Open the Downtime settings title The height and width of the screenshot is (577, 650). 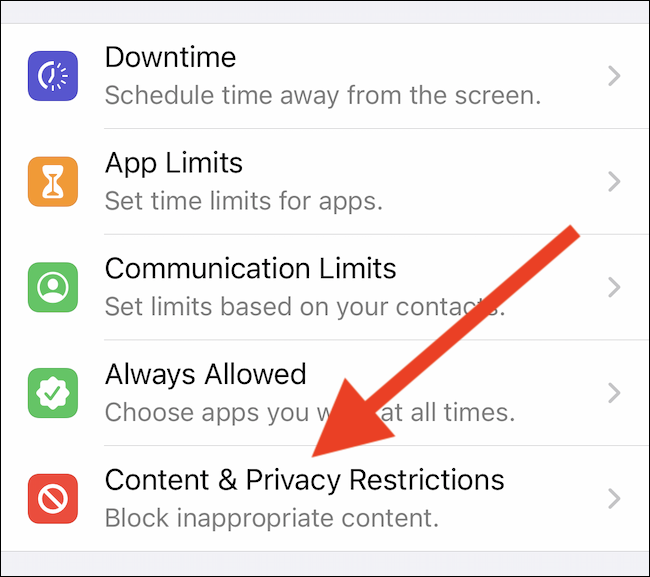tap(170, 57)
